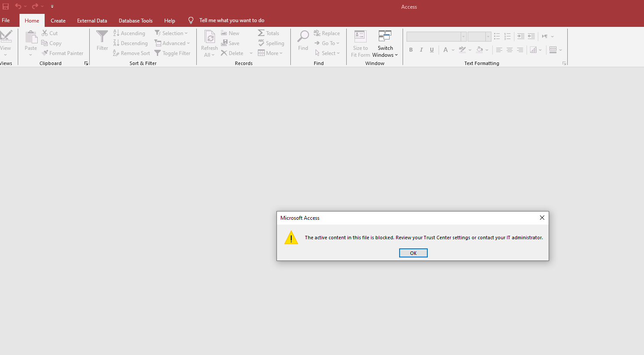This screenshot has height=355, width=644.
Task: Click the font size combo box
Action: tap(479, 36)
